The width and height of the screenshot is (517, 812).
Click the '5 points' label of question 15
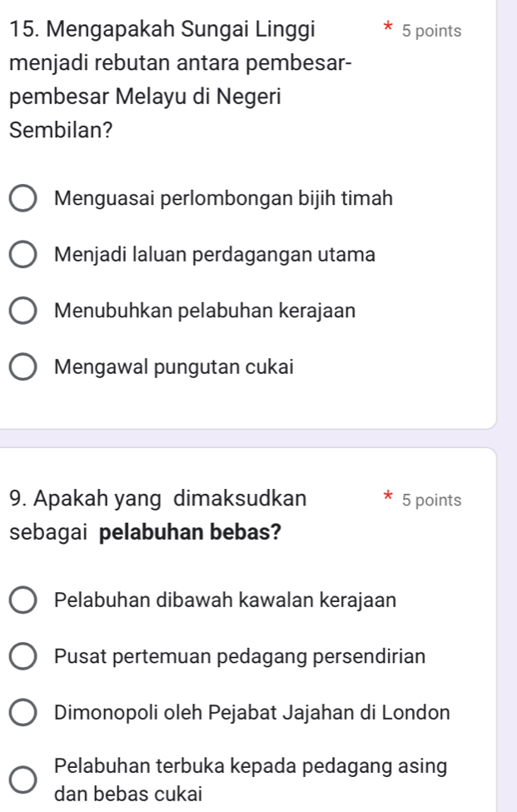tap(430, 31)
